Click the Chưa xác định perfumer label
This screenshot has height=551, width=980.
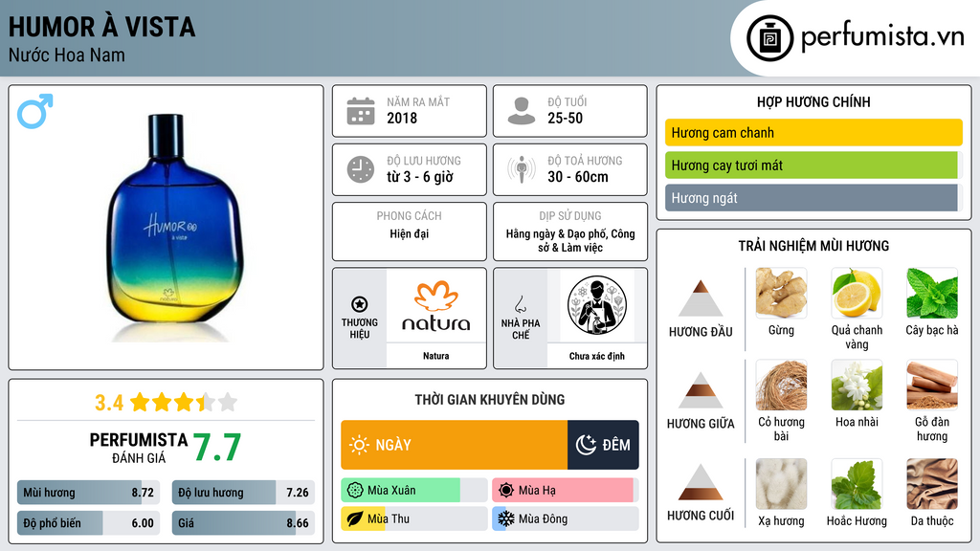pyautogui.click(x=597, y=356)
